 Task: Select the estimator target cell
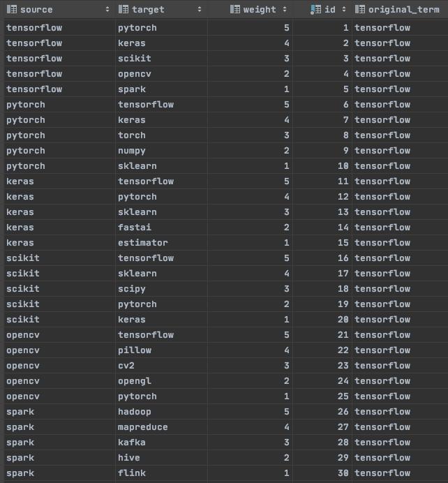[142, 243]
